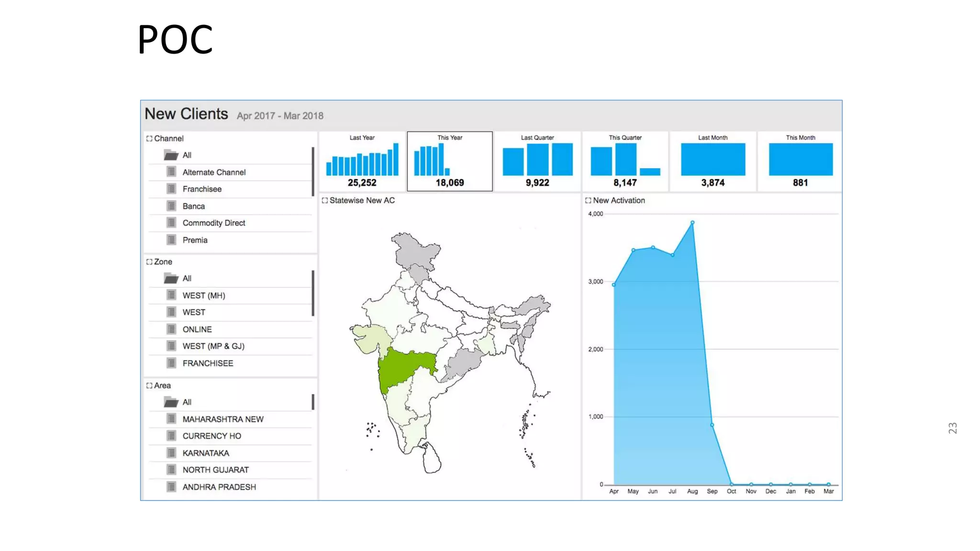Click list icon next to ONLINE
This screenshot has width=980, height=551.
click(171, 329)
